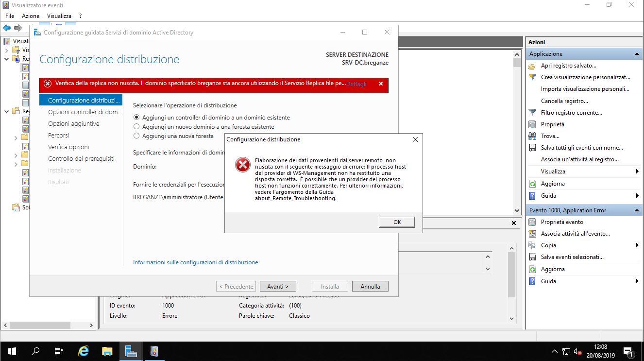The image size is (644, 361).
Task: Click Crea visualizzazione personalizzata filter icon
Action: (x=532, y=77)
